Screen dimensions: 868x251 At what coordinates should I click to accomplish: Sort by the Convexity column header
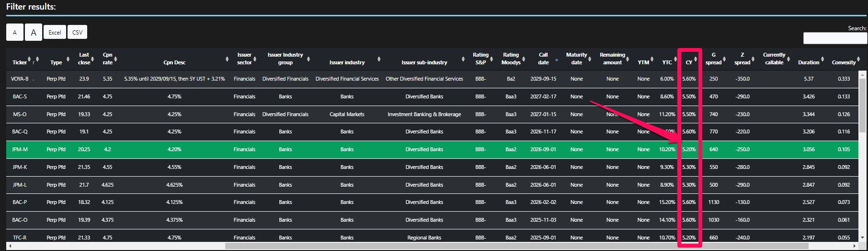coord(844,62)
